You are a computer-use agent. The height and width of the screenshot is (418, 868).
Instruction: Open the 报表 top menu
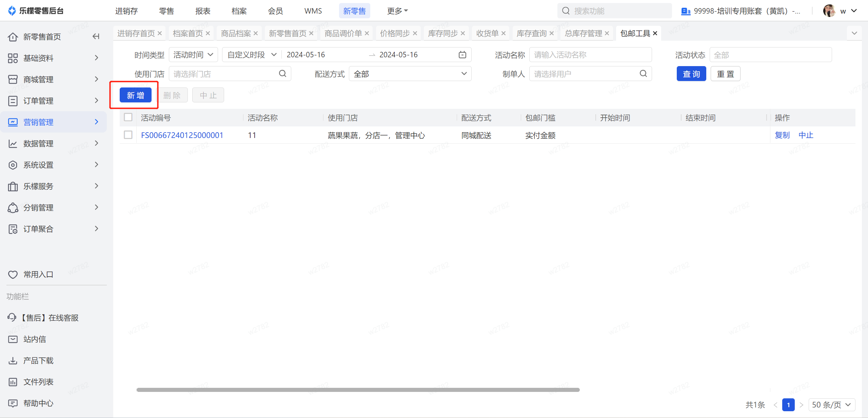(x=203, y=11)
